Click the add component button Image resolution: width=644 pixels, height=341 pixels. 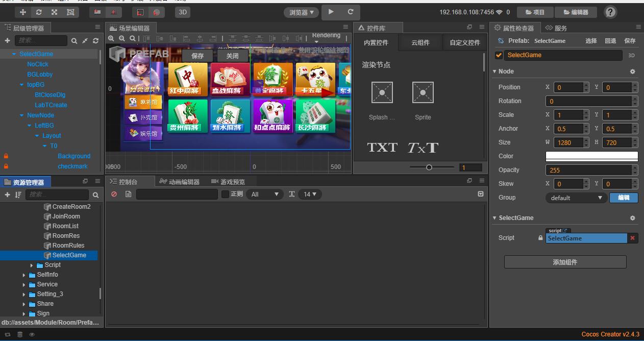(565, 262)
